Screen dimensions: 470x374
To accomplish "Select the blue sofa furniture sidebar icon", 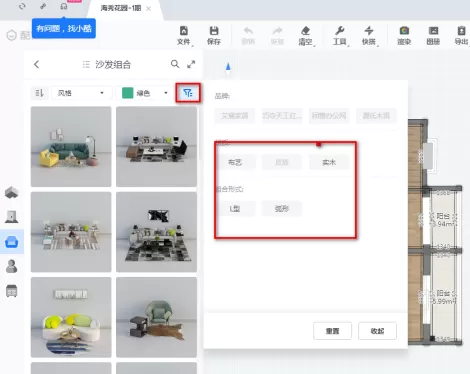I will point(12,242).
